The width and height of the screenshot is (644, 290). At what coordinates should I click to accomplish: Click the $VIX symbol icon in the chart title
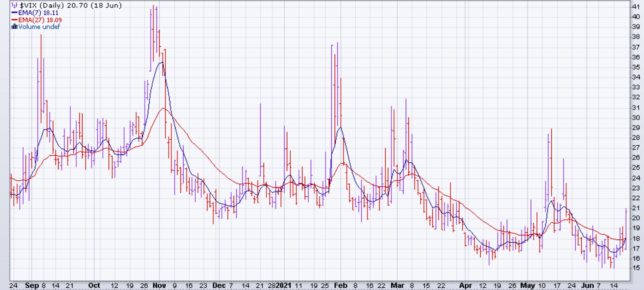tap(14, 5)
